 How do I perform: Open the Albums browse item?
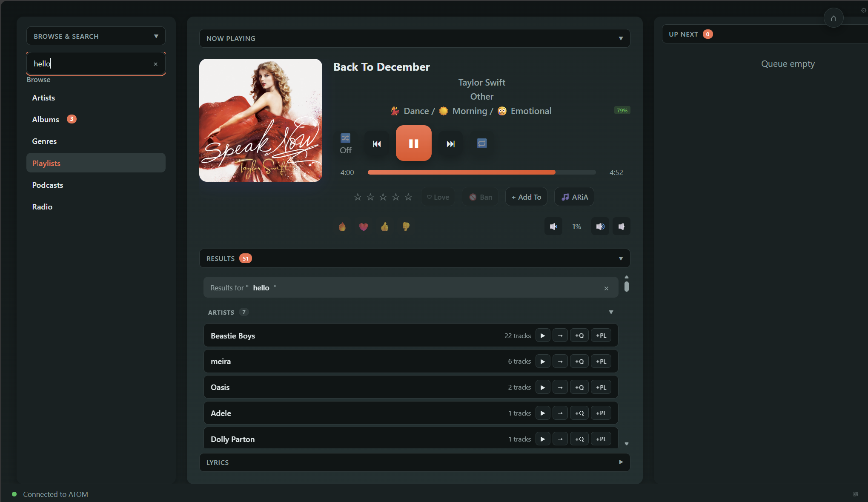click(x=96, y=119)
